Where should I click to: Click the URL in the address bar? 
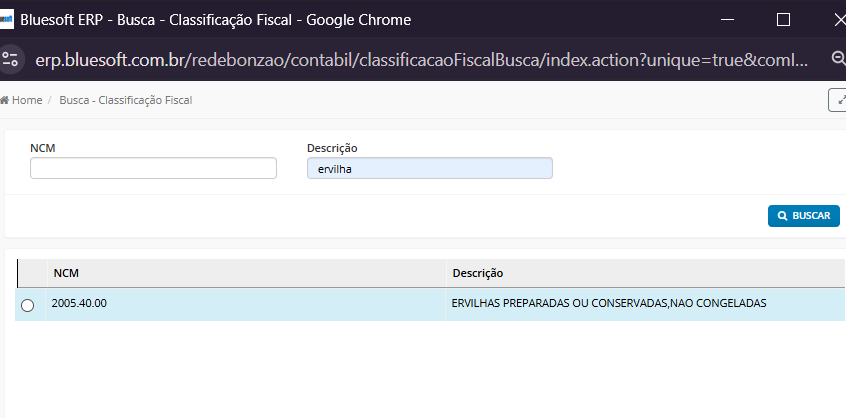click(x=420, y=59)
